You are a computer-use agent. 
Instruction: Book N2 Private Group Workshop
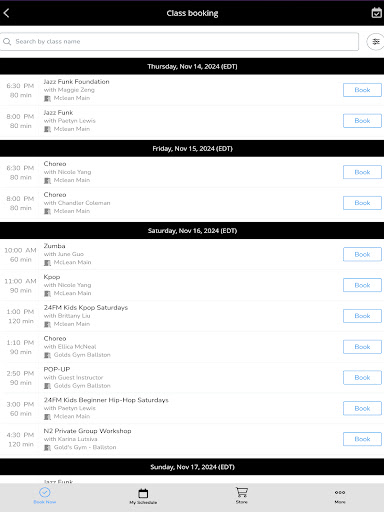tap(362, 439)
